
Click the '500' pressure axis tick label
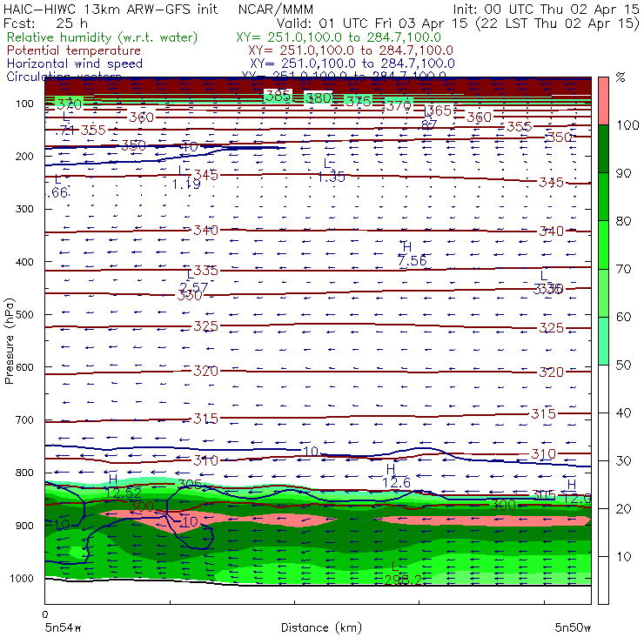coord(24,315)
